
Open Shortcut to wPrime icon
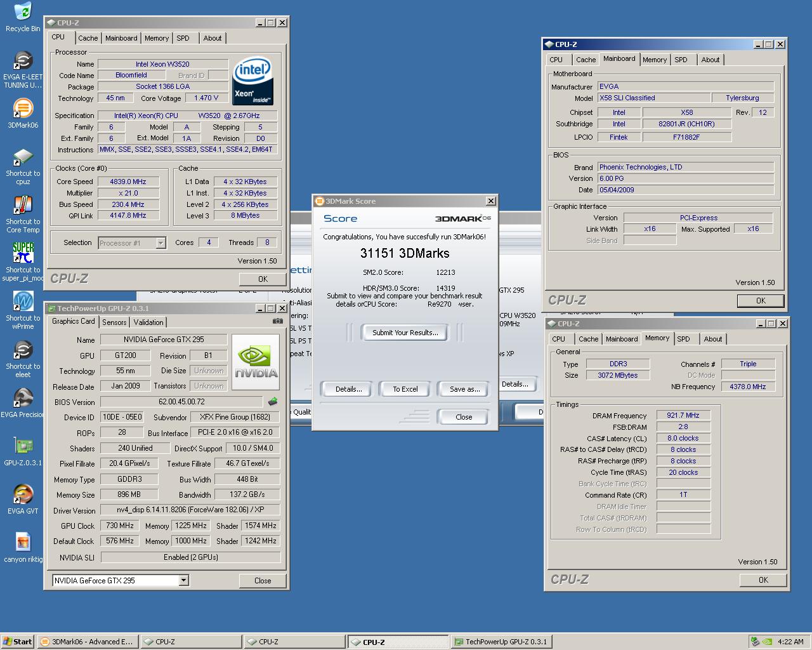tap(23, 311)
